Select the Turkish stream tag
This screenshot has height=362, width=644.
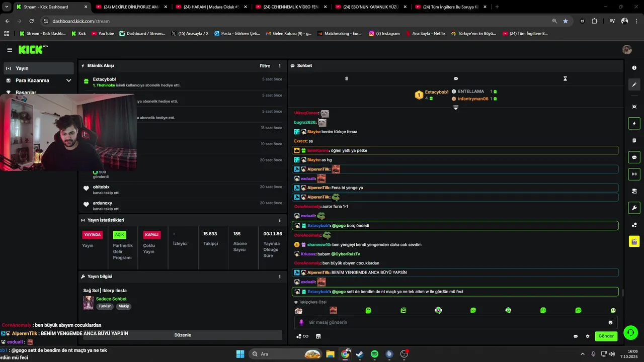tap(105, 306)
